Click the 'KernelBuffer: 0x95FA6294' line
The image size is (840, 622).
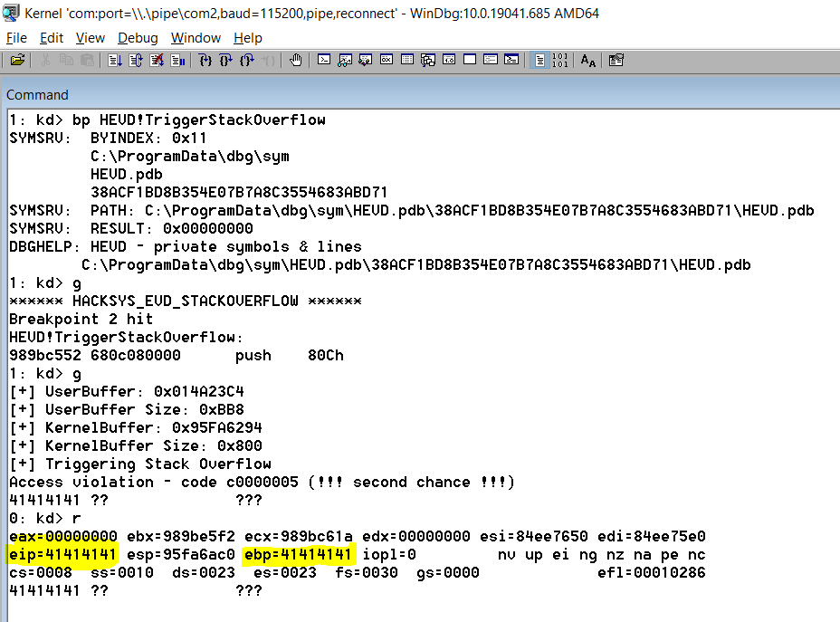tap(136, 428)
